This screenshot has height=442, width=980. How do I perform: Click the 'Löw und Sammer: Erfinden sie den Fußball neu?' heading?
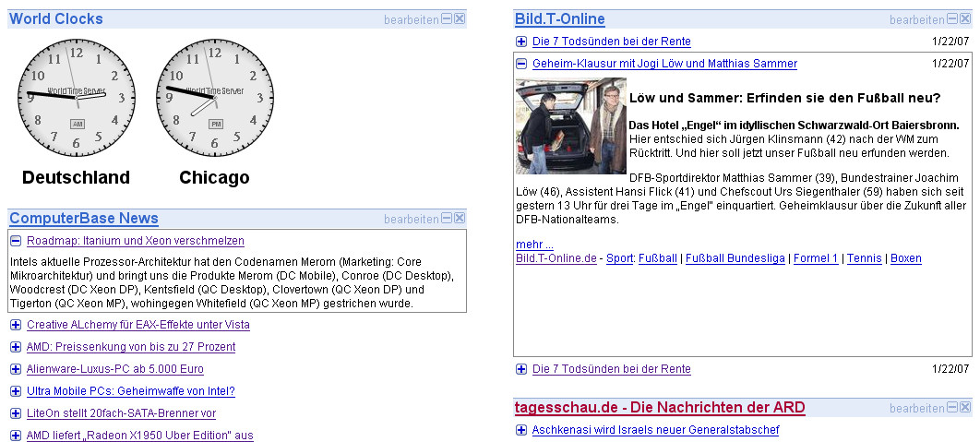click(x=785, y=98)
